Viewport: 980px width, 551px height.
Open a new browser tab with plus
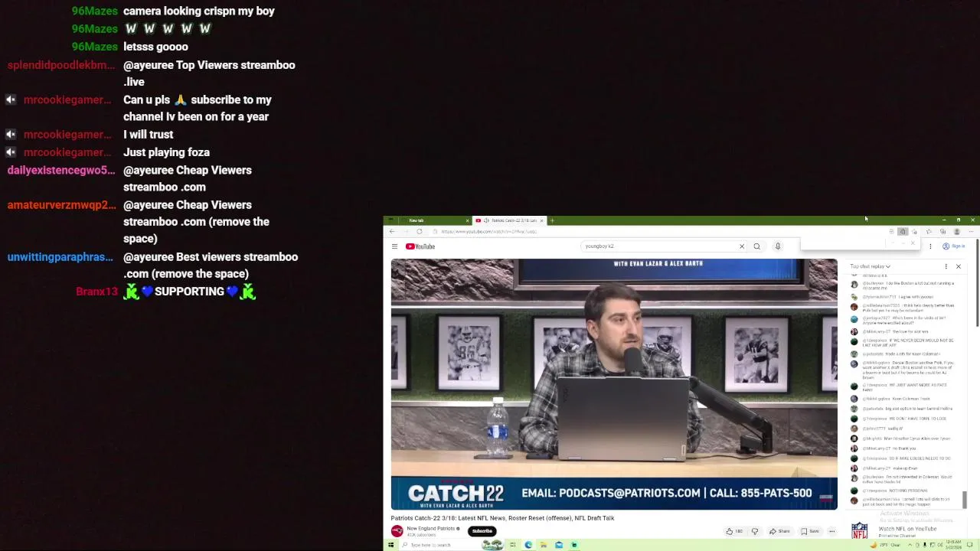552,220
